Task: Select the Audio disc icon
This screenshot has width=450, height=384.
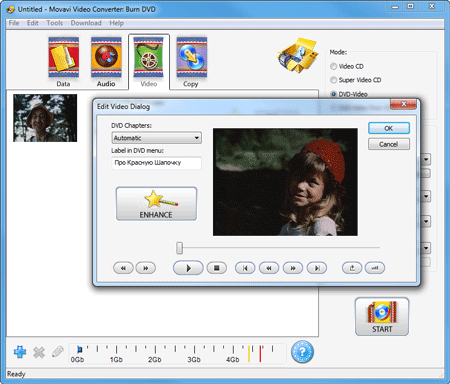Action: 106,62
